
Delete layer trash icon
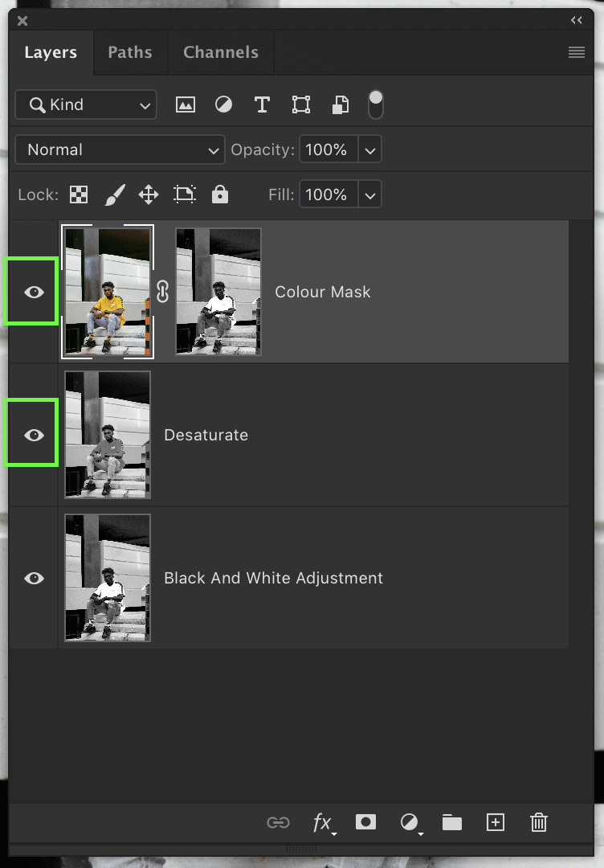[539, 823]
